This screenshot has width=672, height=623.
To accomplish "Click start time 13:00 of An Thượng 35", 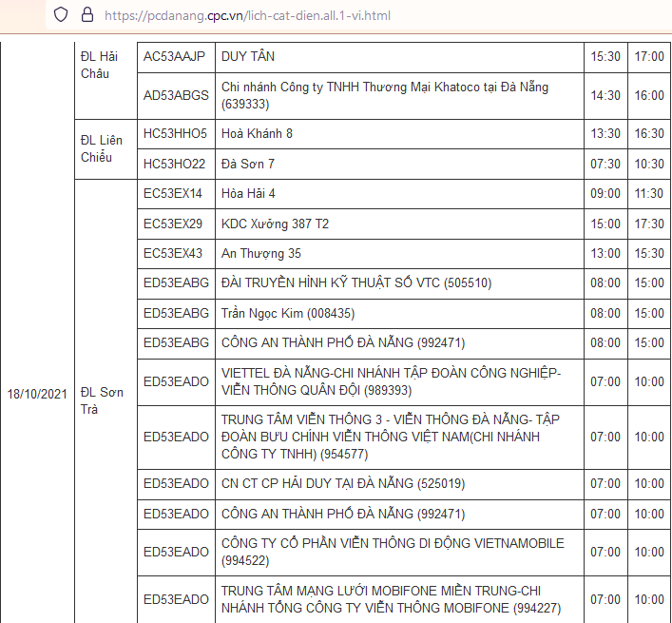I will click(x=605, y=253).
